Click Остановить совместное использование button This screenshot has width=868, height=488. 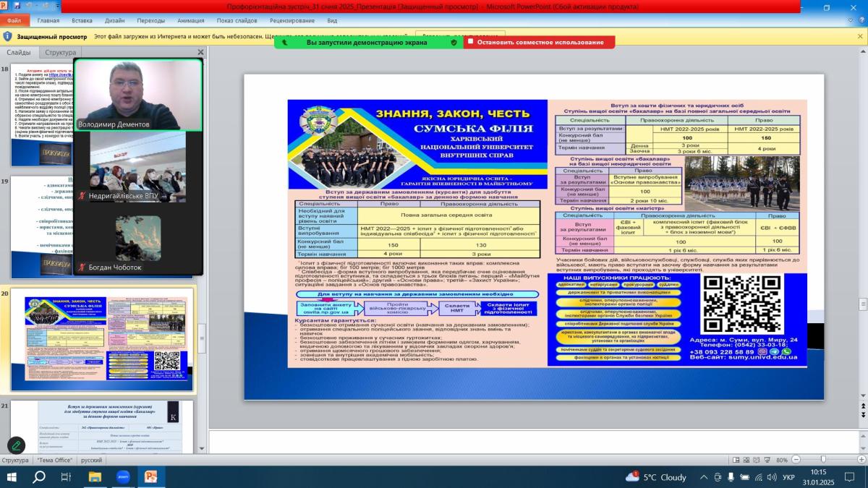[540, 42]
